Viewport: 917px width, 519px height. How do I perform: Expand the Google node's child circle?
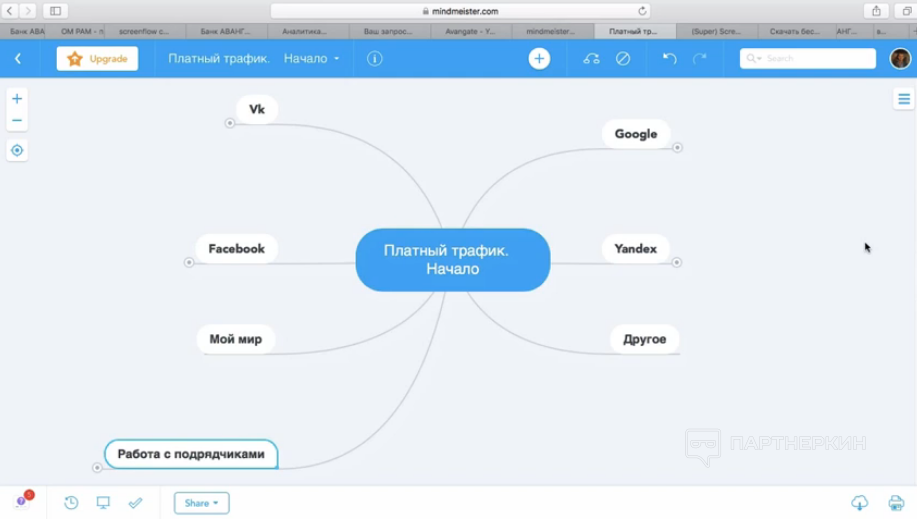click(x=677, y=147)
